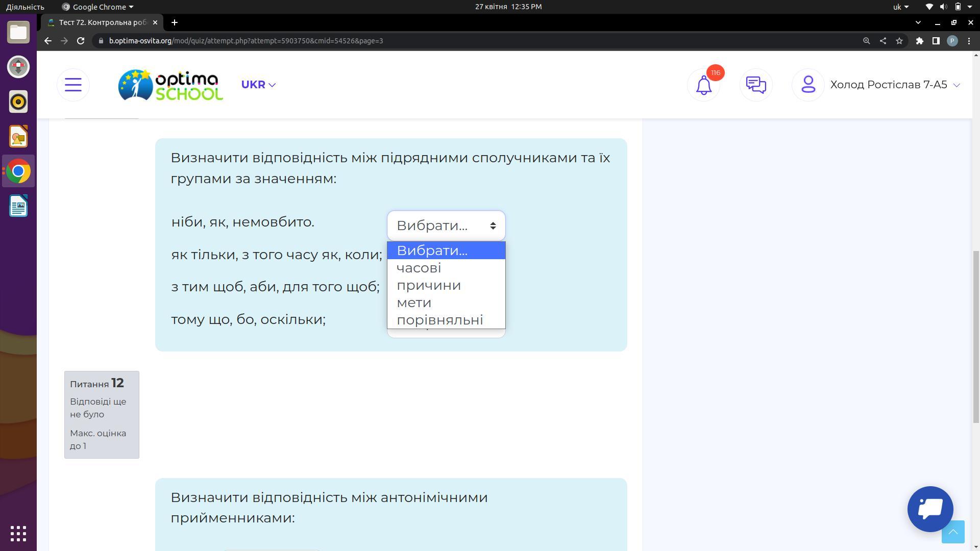Click the text тому що, бо, оскільки;

coord(248,319)
